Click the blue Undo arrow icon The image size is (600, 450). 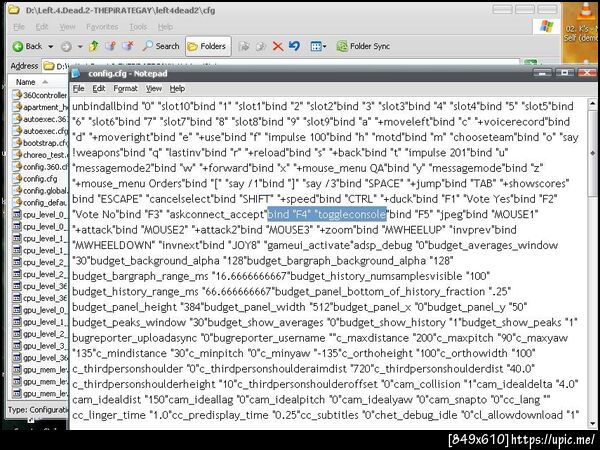pyautogui.click(x=294, y=46)
